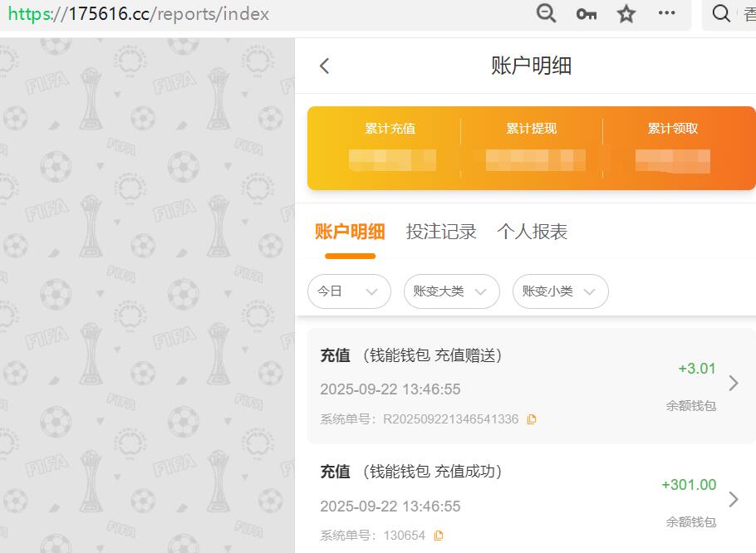Image resolution: width=756 pixels, height=553 pixels.
Task: Open the 今日 date filter dropdown
Action: pyautogui.click(x=349, y=291)
